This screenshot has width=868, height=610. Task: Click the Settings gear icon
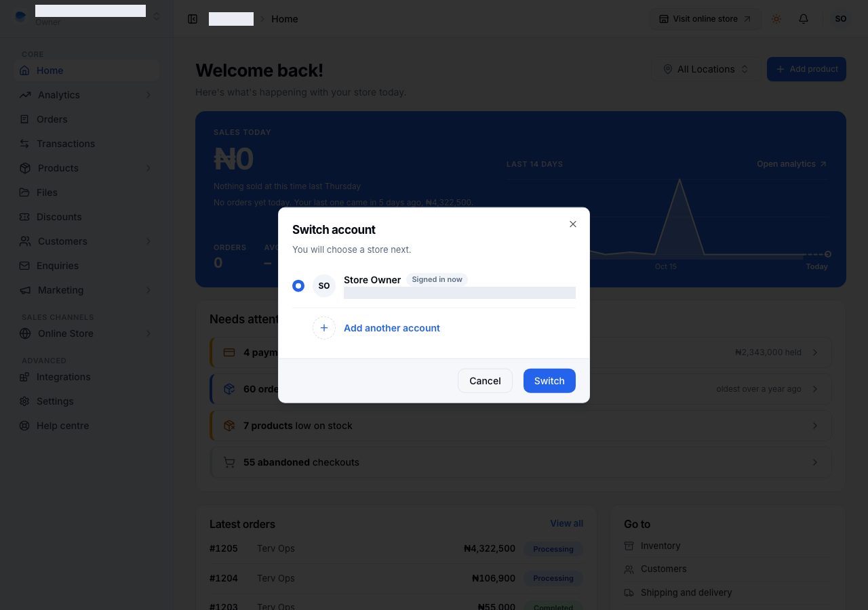(24, 401)
